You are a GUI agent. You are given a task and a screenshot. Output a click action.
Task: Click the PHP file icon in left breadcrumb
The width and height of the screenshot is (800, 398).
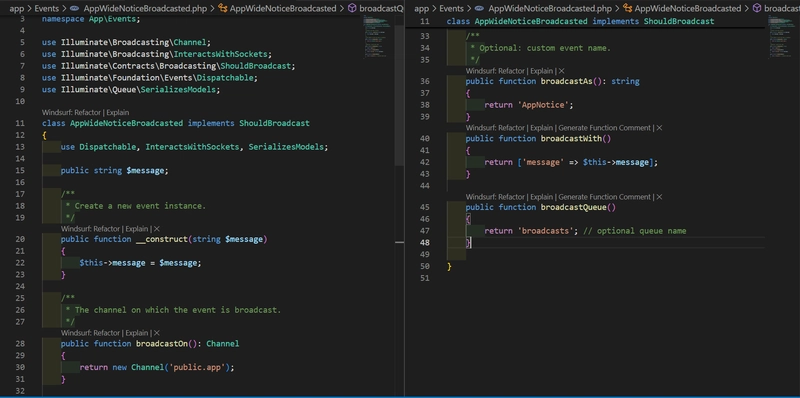point(74,8)
